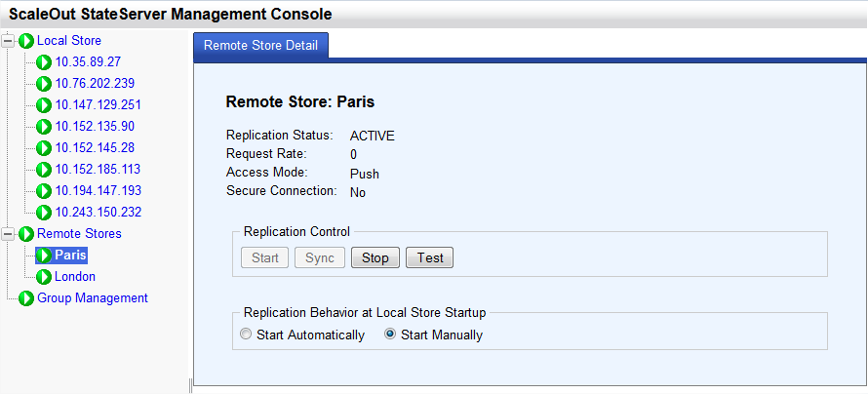The height and width of the screenshot is (394, 868).
Task: Select host 10.152.135.90 in the tree
Action: 95,127
